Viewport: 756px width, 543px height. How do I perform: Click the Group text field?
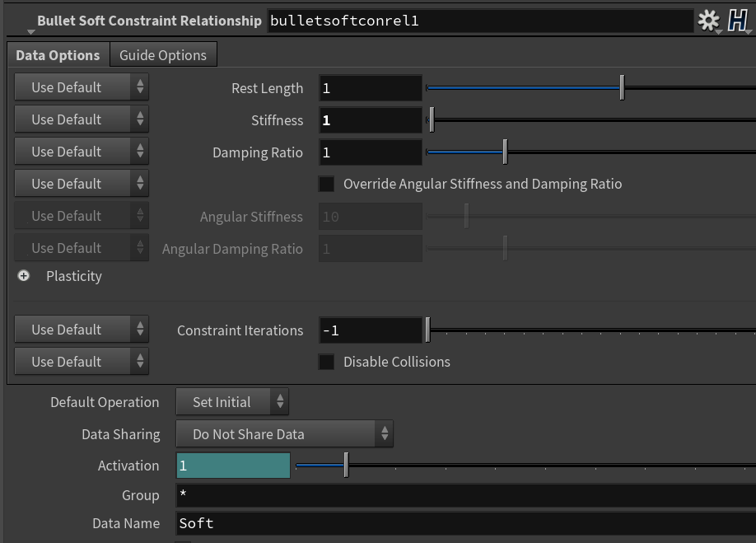[x=466, y=495]
